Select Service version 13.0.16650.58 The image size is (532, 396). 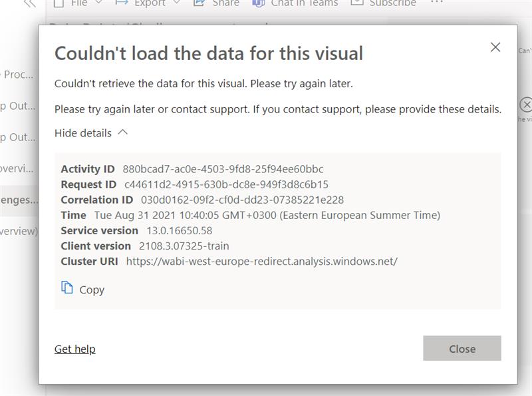coord(180,230)
